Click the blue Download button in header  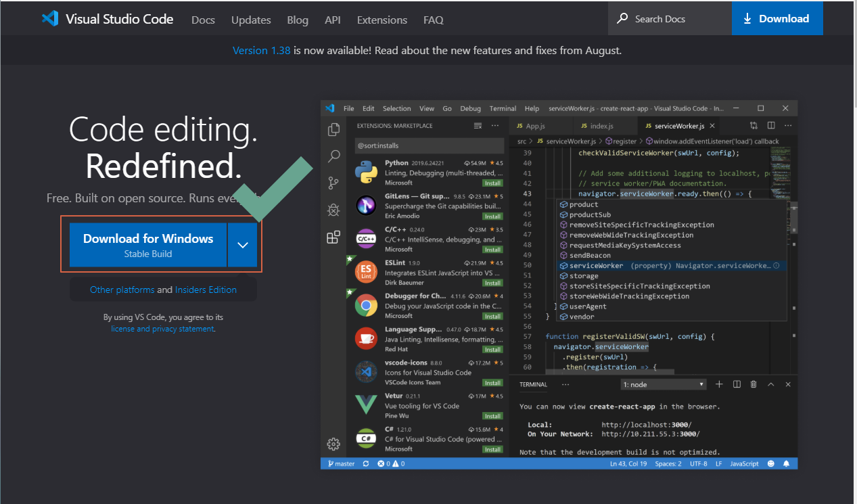click(777, 18)
